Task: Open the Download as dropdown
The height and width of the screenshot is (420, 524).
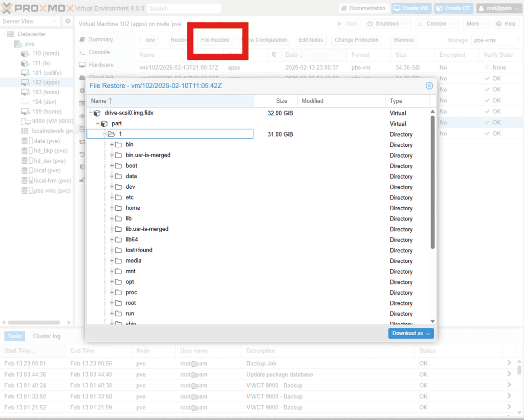Action: [x=411, y=334]
